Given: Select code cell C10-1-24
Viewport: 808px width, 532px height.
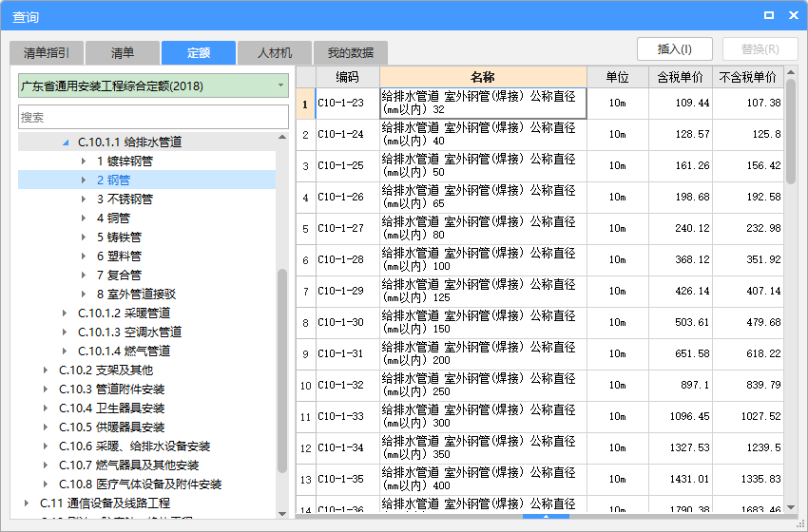Looking at the screenshot, I should [348, 134].
